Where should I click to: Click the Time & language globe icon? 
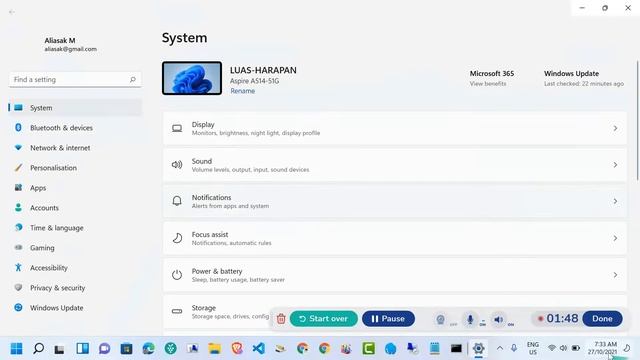tap(18, 227)
